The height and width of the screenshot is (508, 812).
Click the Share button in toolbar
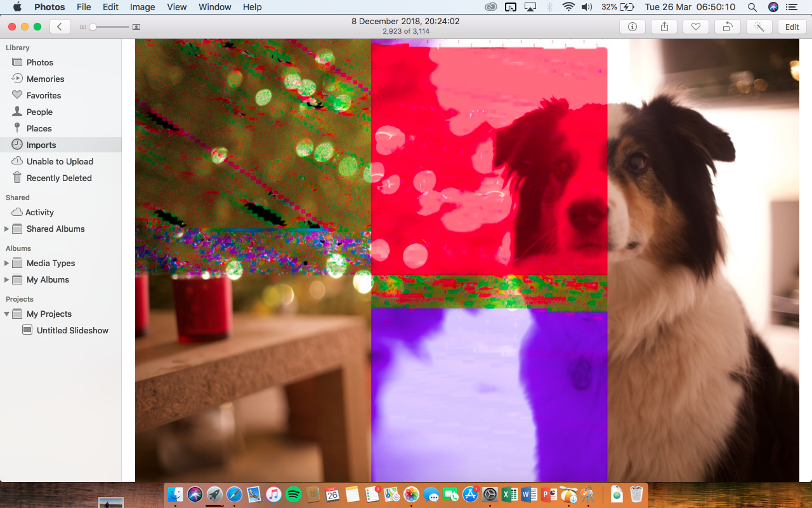coord(664,27)
